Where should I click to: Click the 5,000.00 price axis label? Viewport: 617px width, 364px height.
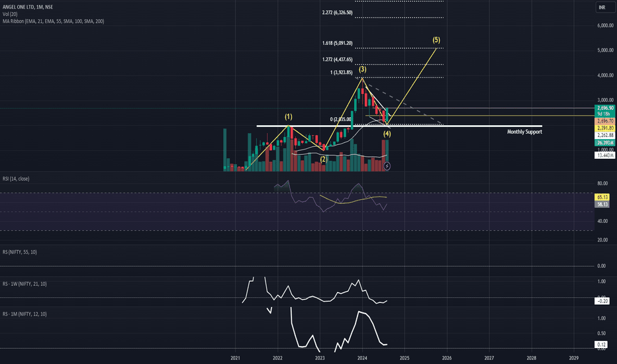pos(606,50)
